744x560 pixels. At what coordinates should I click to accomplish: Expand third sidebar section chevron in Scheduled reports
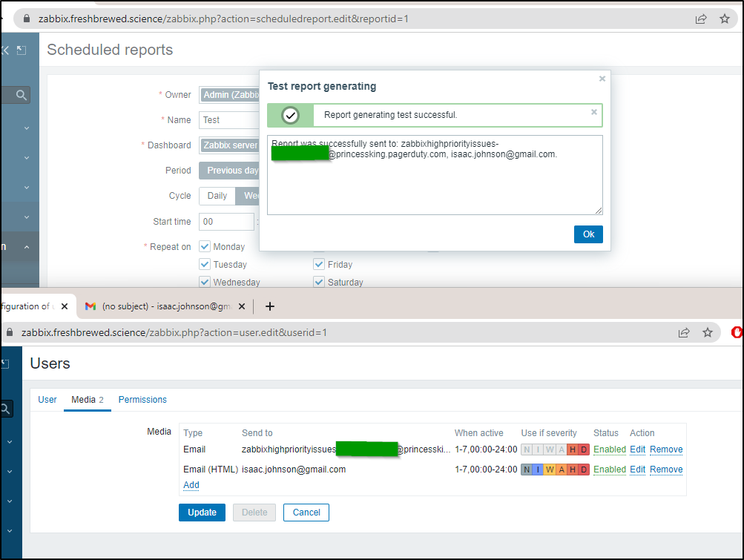pyautogui.click(x=27, y=188)
